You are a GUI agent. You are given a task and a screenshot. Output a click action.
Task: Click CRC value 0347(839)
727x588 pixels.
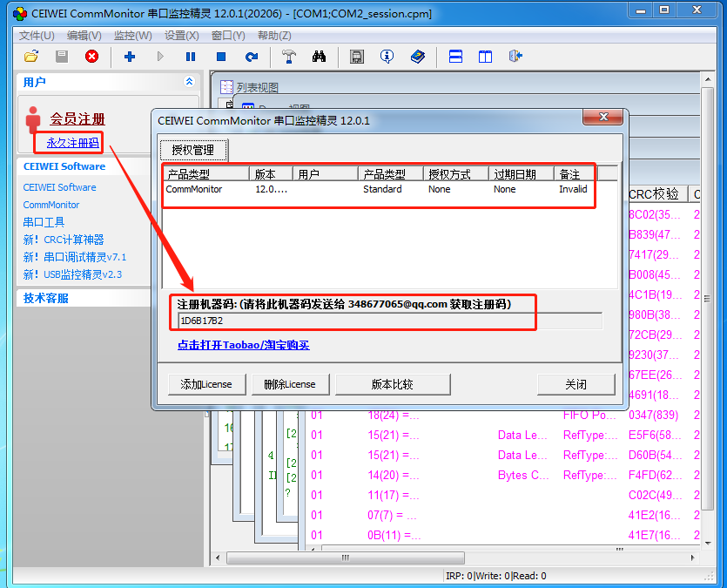coord(653,415)
